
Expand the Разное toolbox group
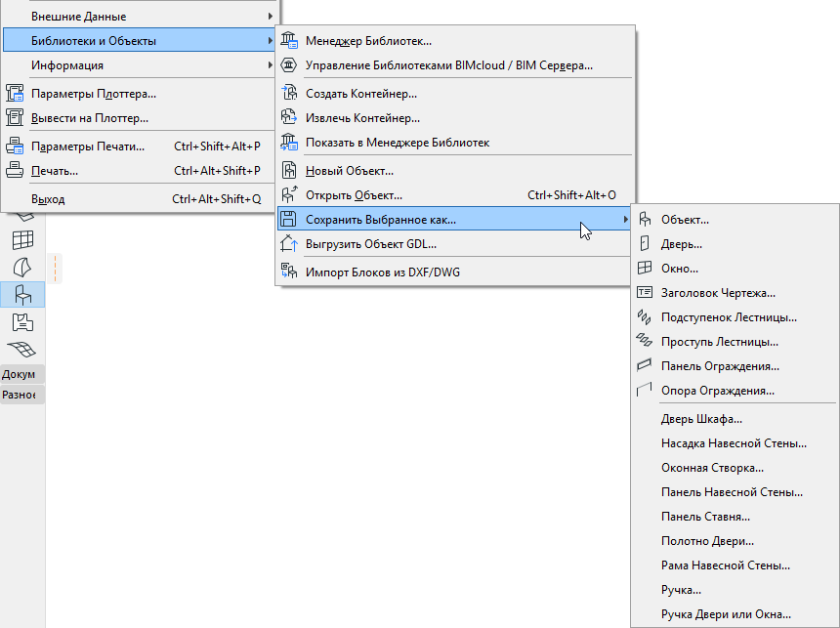[x=22, y=395]
